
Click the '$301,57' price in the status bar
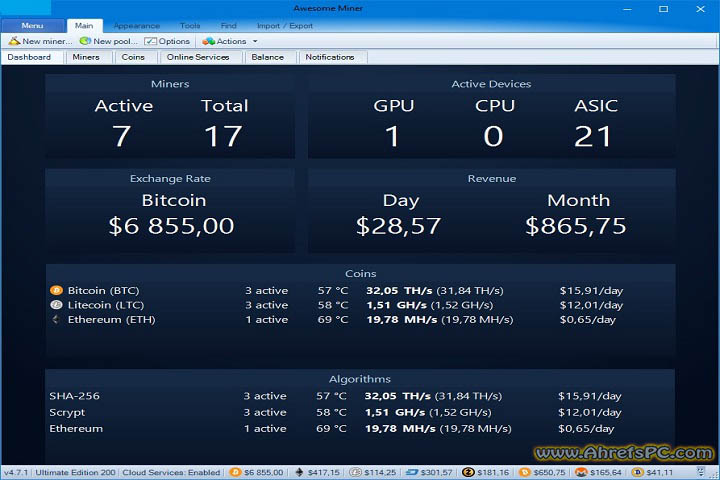coord(437,472)
